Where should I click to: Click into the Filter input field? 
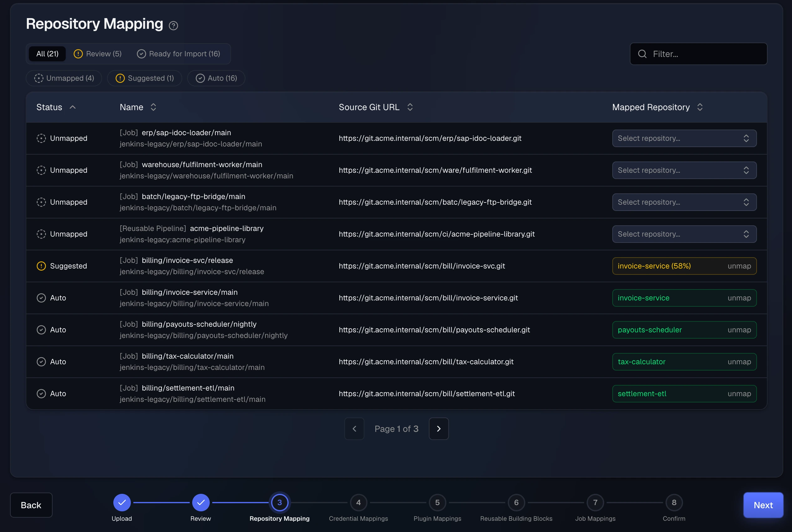(x=698, y=54)
